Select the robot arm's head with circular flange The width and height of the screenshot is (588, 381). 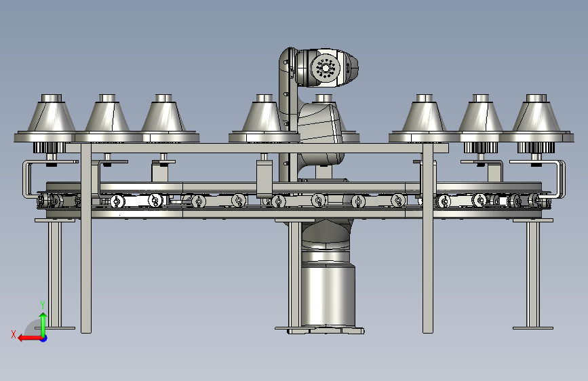(x=326, y=68)
